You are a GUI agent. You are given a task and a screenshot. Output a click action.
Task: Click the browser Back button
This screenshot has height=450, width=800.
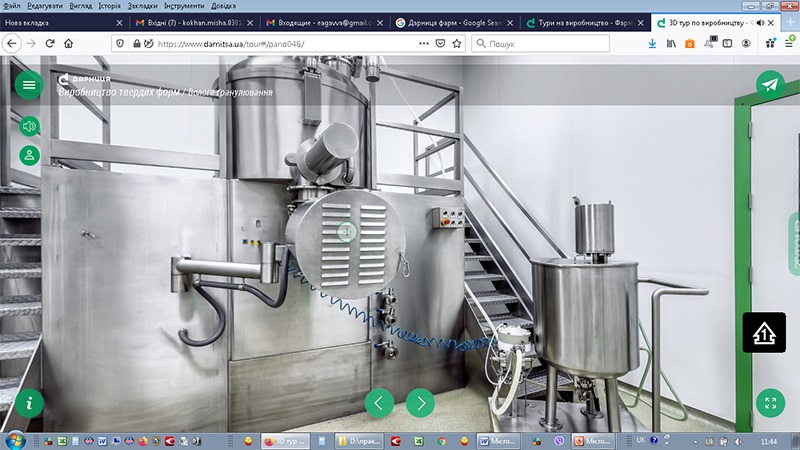[x=12, y=43]
